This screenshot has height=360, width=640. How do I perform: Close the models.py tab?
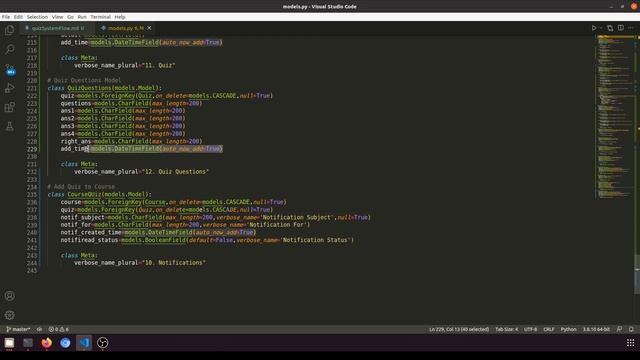click(149, 28)
